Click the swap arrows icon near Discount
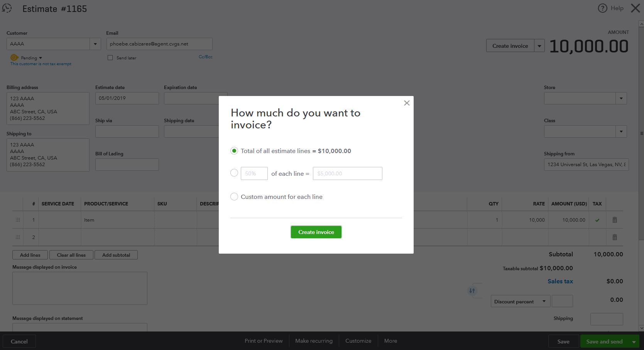This screenshot has height=350, width=644. [x=472, y=290]
